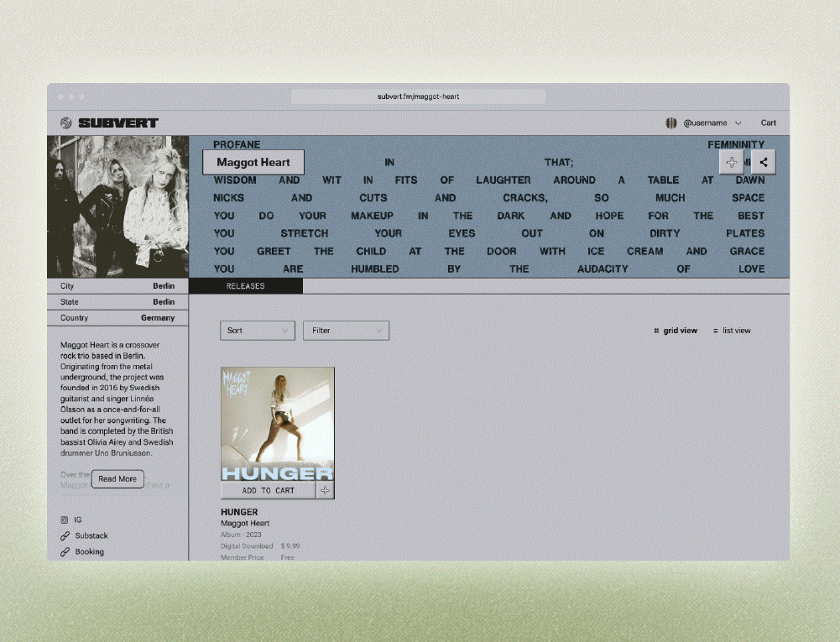Click the plus icon in artist banner
Image resolution: width=840 pixels, height=642 pixels.
[x=731, y=163]
